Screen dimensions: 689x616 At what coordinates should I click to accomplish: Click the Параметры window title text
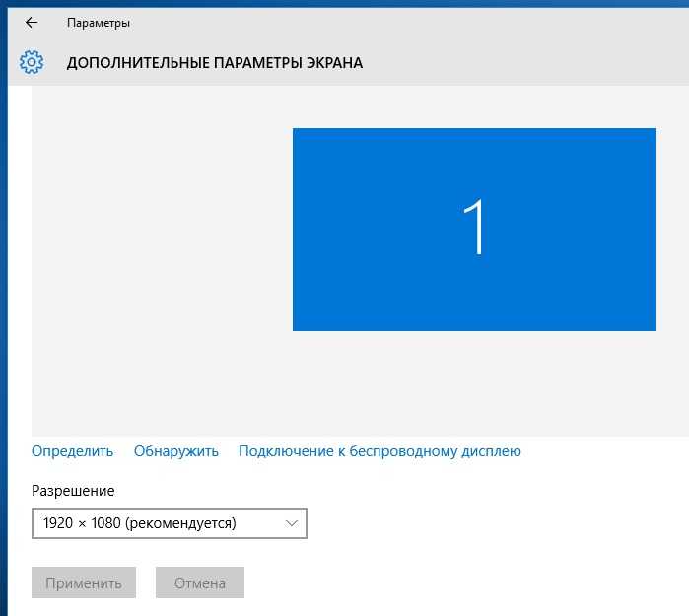pyautogui.click(x=99, y=23)
